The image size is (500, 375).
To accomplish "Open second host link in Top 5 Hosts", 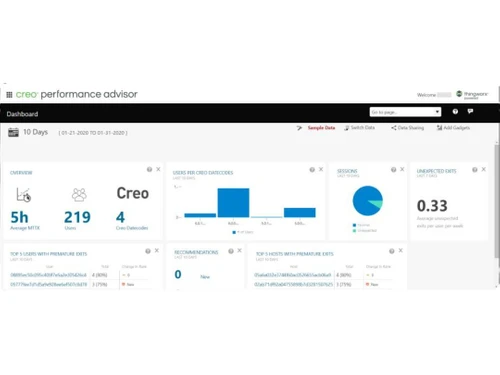I will [293, 284].
